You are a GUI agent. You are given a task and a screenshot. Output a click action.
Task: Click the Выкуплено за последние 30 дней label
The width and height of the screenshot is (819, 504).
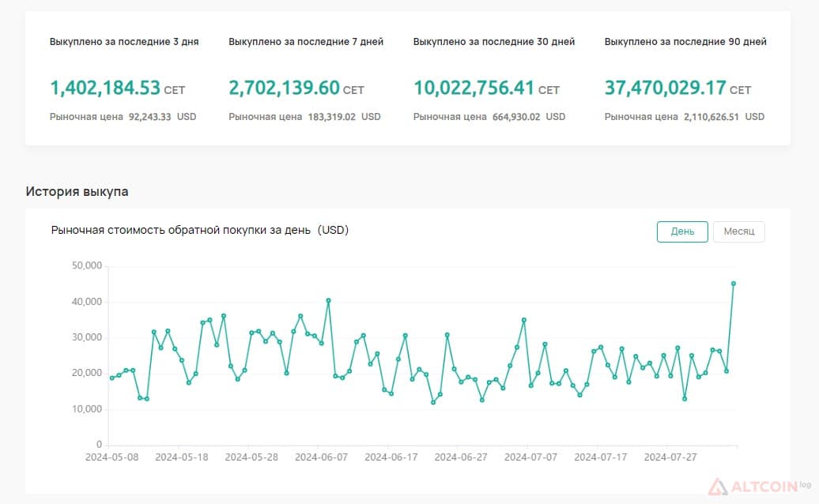[493, 42]
